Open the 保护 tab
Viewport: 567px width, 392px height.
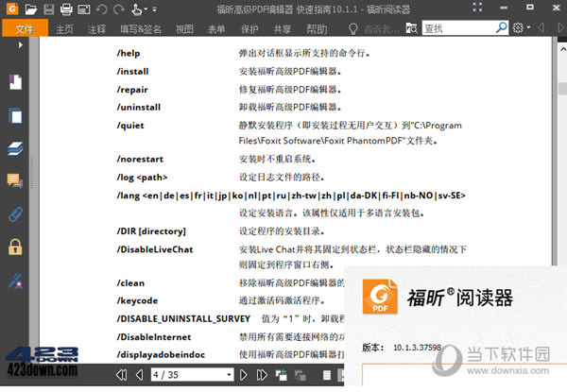point(249,29)
